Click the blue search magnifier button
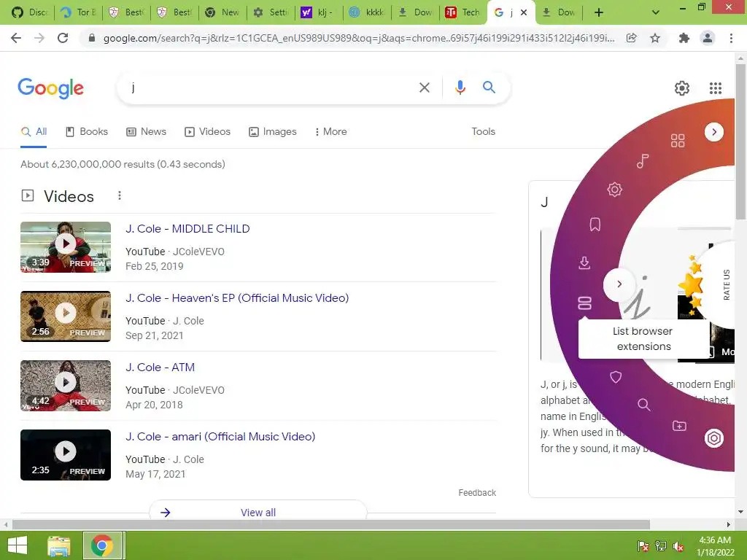 tap(489, 87)
